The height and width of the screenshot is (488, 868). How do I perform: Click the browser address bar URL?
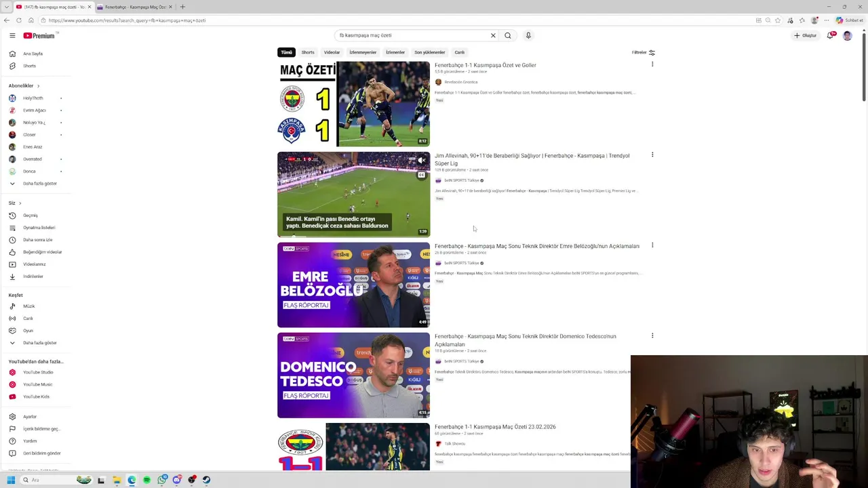[127, 20]
